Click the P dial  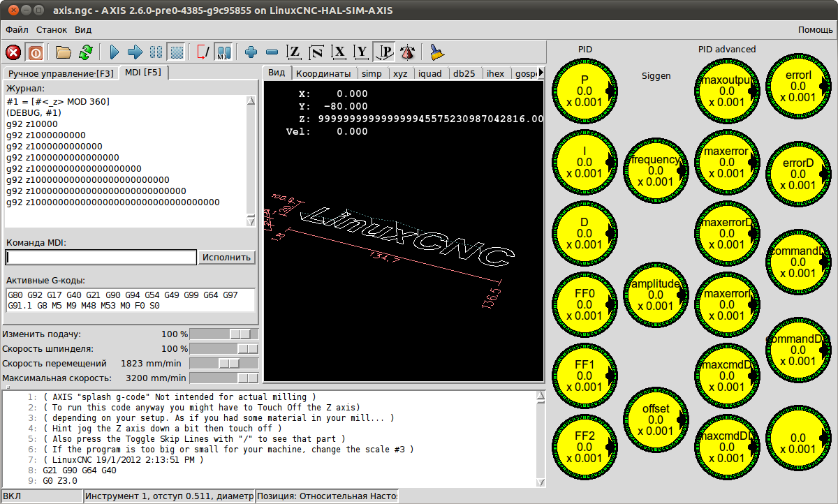tap(585, 91)
